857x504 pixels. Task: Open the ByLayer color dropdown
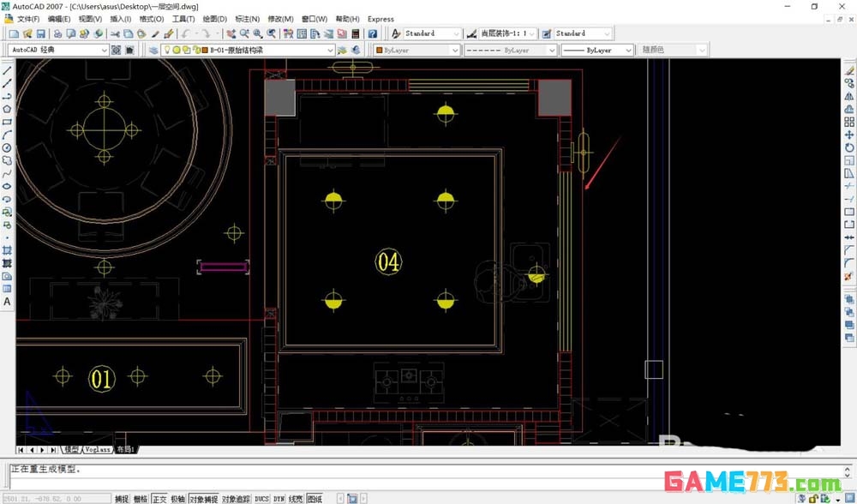(455, 50)
